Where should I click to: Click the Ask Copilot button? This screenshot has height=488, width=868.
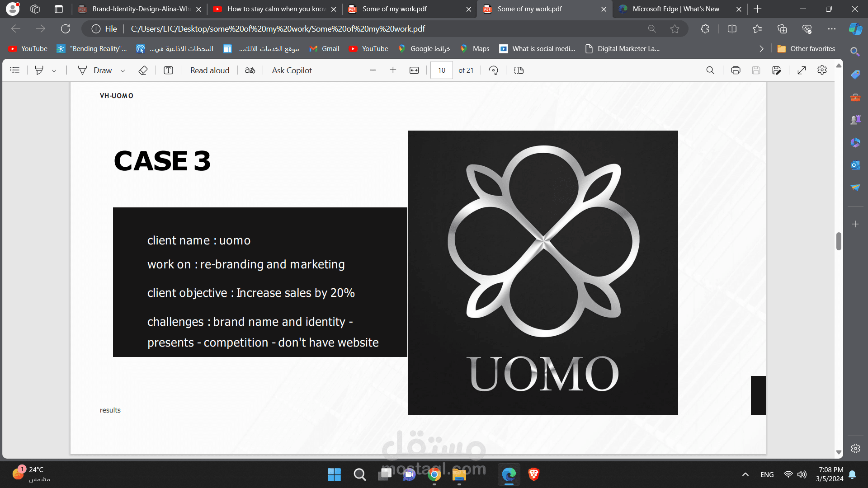click(x=292, y=70)
